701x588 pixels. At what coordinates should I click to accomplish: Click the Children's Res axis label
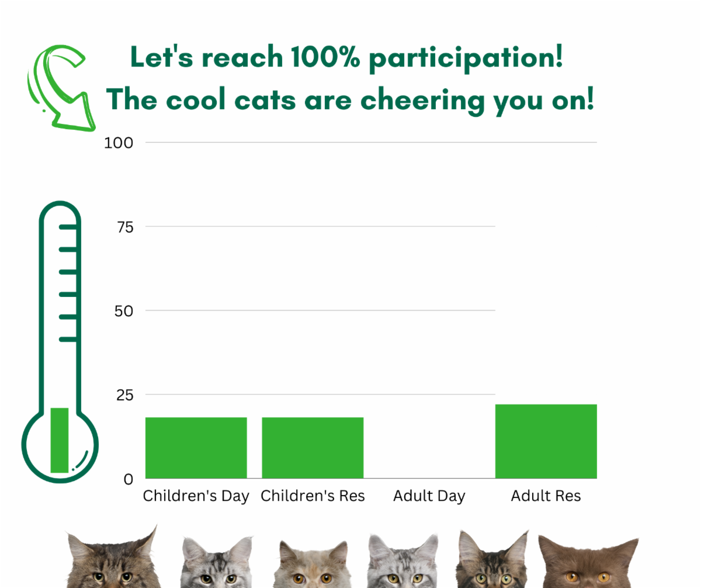[x=313, y=496]
